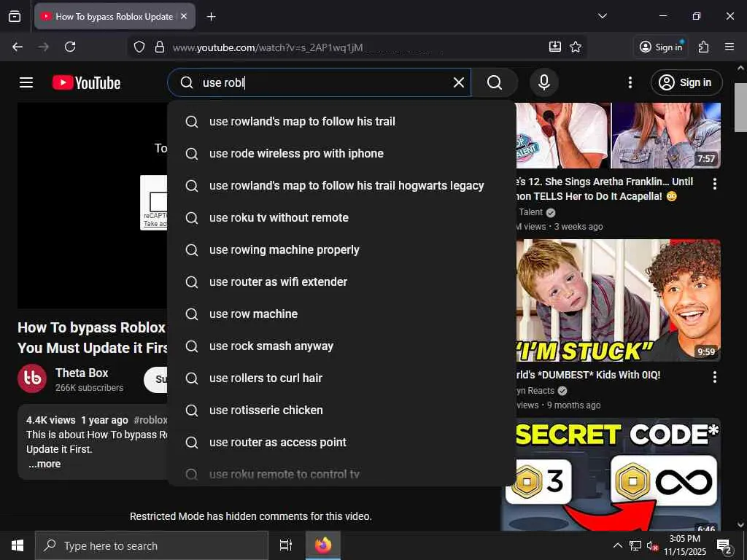Go back to the previous page
This screenshot has height=560, width=747.
(x=18, y=47)
